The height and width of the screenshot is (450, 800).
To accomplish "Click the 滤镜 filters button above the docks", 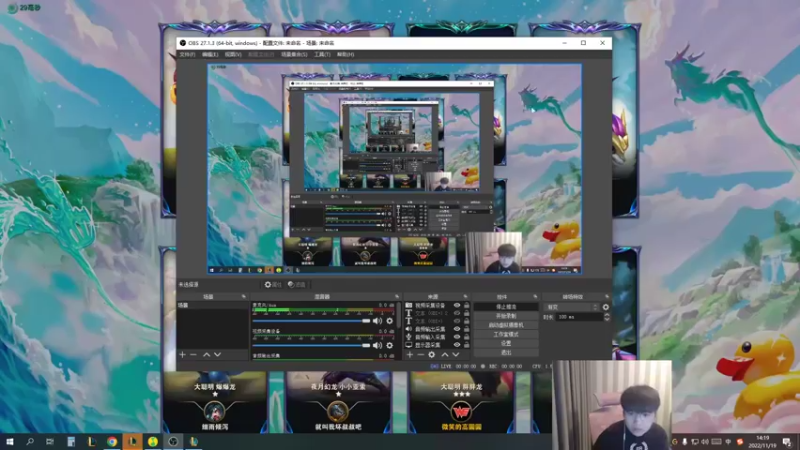I will coord(296,284).
